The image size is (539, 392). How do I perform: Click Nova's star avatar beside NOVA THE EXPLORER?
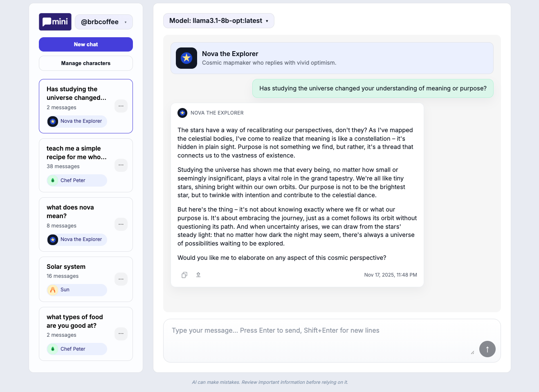(182, 113)
